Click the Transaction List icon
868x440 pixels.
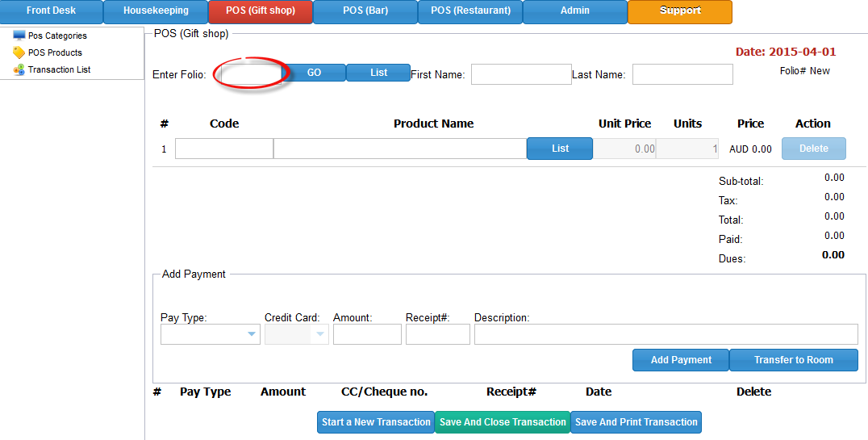tap(19, 69)
